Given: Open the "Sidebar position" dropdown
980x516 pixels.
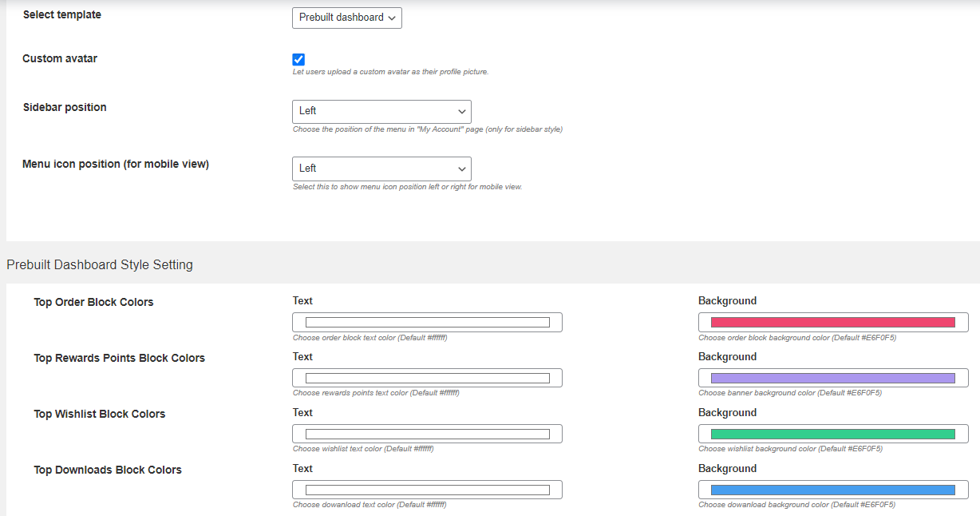Looking at the screenshot, I should coord(381,111).
